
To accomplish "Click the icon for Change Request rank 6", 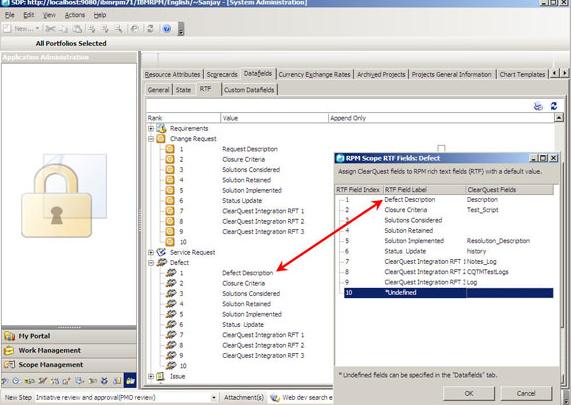I will 170,200.
